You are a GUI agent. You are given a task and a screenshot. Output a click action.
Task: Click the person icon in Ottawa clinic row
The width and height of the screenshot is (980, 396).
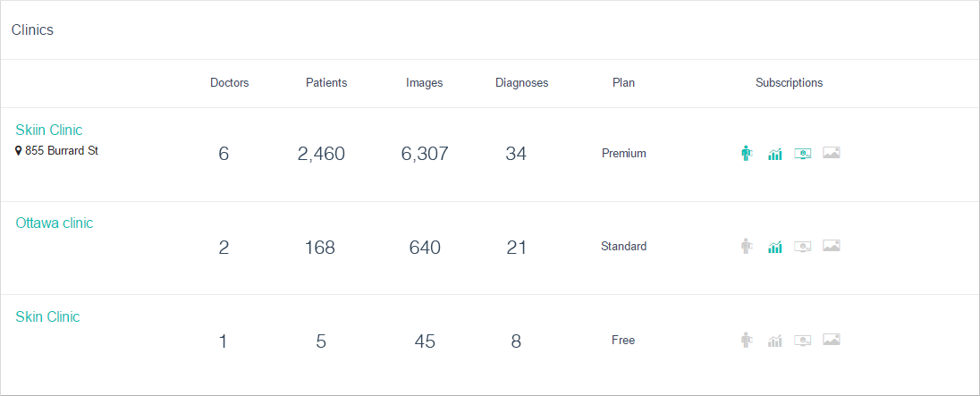747,246
